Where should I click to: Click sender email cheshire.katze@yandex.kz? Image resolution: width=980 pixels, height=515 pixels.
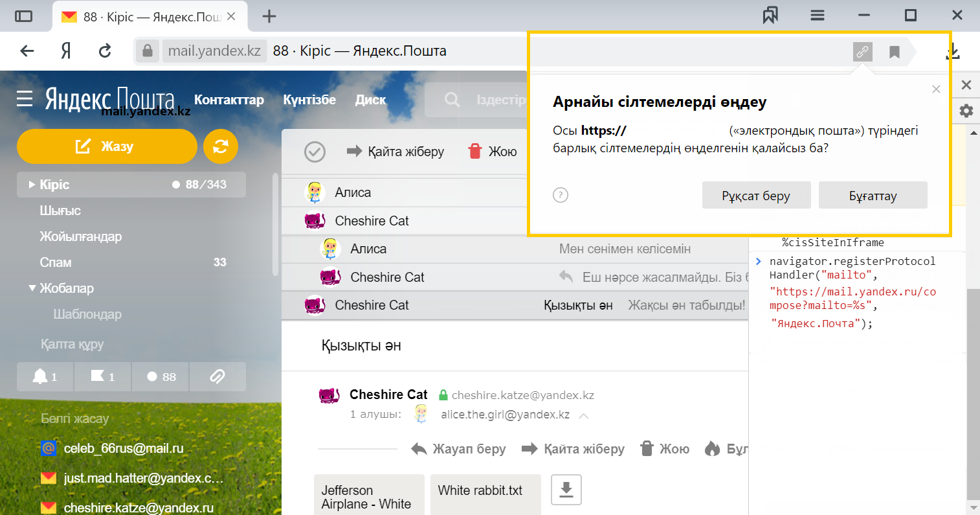[523, 395]
